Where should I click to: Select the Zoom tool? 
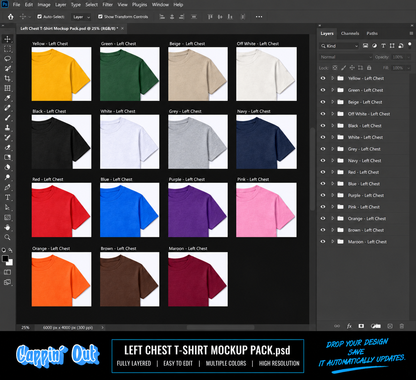pos(7,237)
